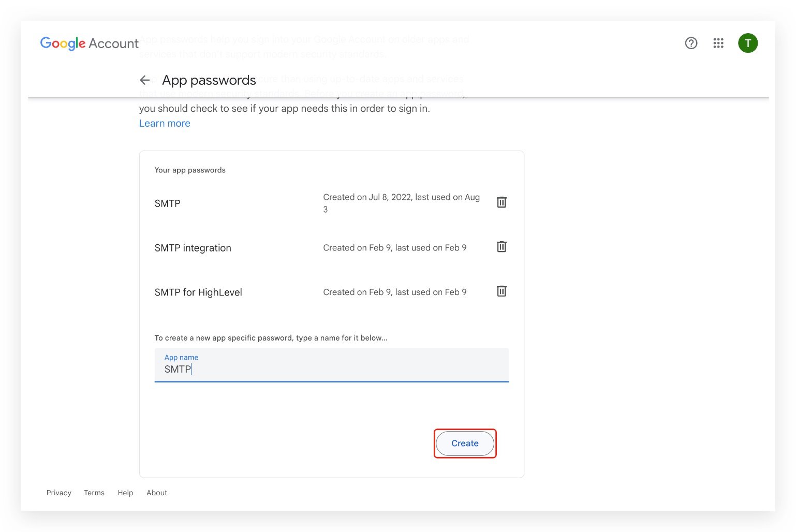The width and height of the screenshot is (796, 532).
Task: Click the back arrow beside App passwords
Action: click(x=145, y=80)
